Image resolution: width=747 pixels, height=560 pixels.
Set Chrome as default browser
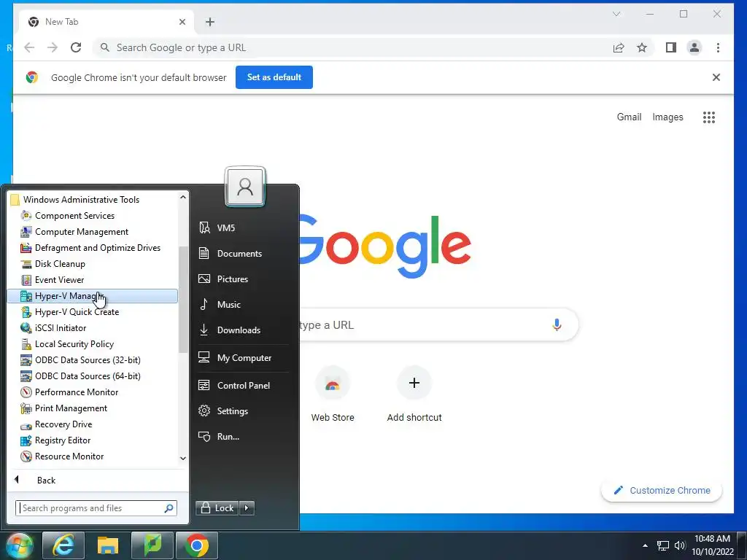(274, 77)
